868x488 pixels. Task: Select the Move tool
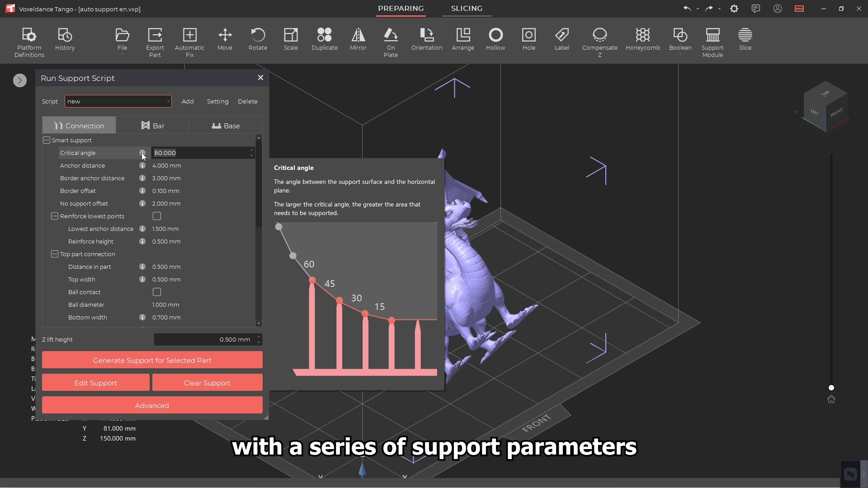[x=225, y=39]
